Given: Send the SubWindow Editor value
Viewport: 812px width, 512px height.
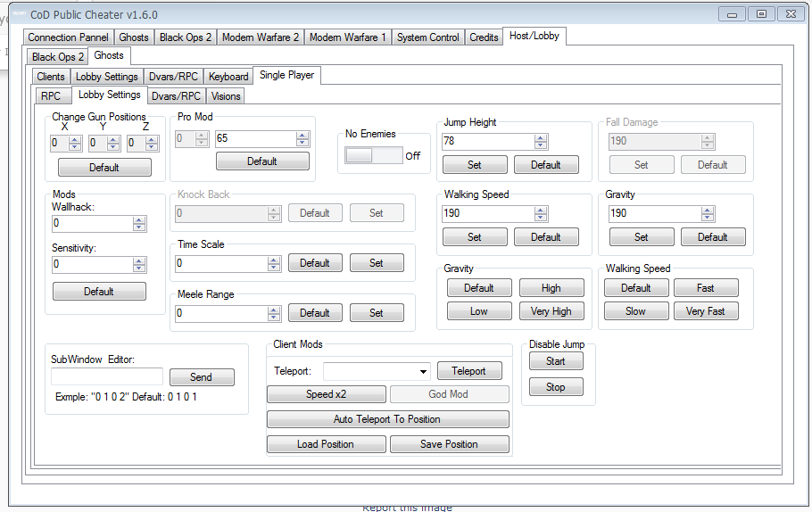Looking at the screenshot, I should coord(202,377).
